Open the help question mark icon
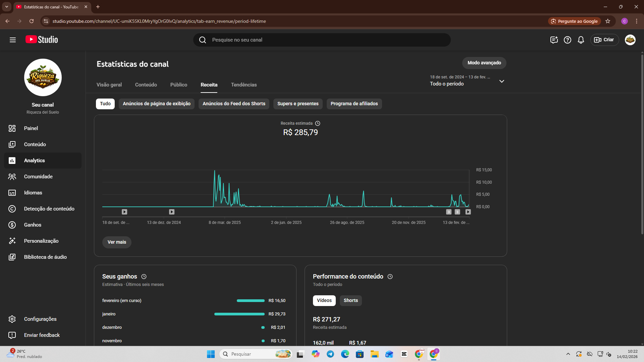 point(567,40)
